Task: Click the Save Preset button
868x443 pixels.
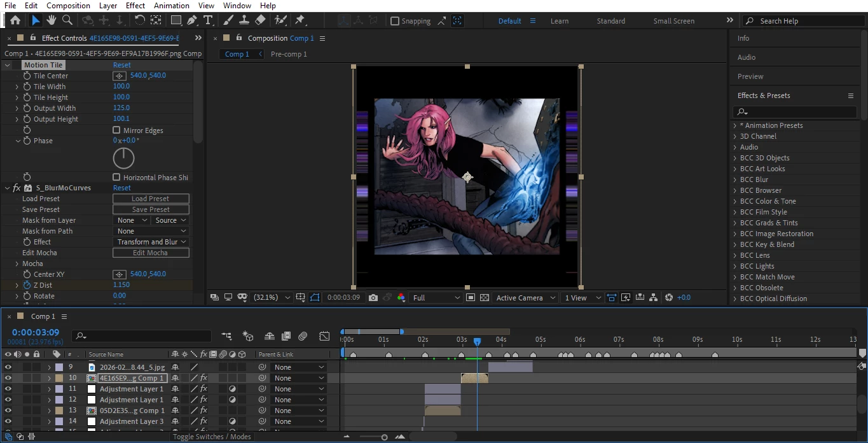Action: pyautogui.click(x=151, y=209)
